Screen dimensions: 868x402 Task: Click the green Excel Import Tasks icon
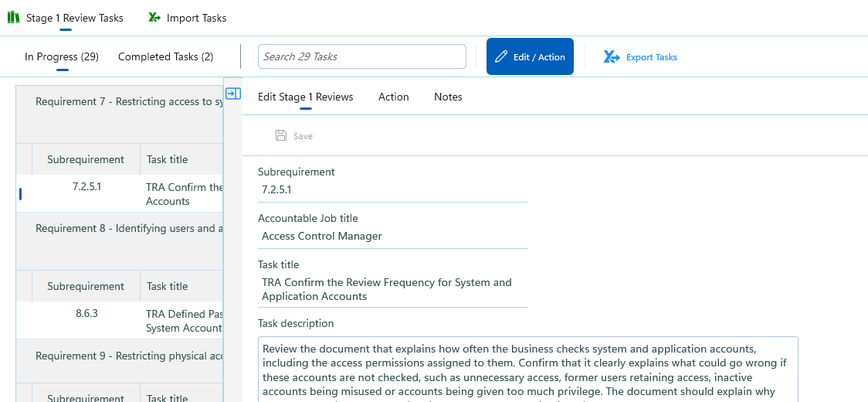point(154,18)
